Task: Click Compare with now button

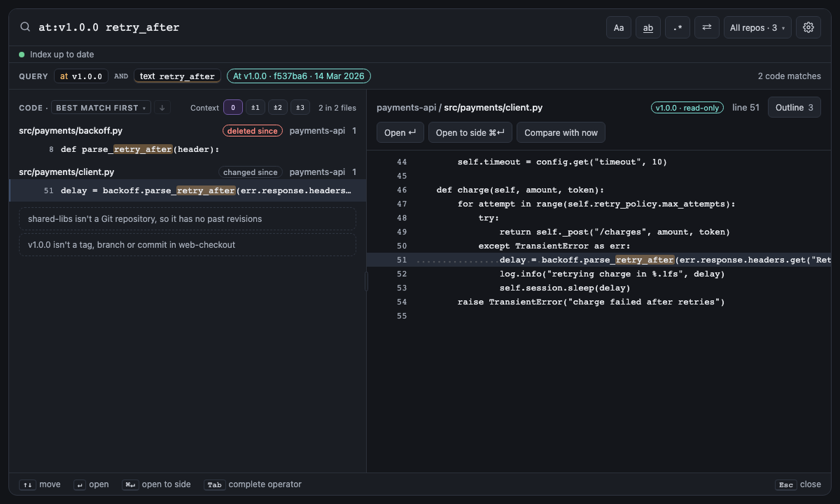Action: (561, 132)
